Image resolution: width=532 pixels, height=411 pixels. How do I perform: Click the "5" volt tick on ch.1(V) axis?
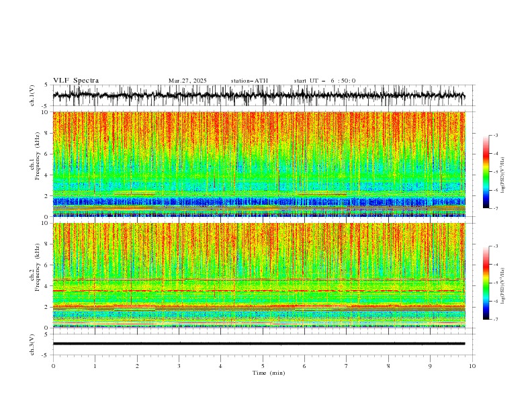[46, 85]
